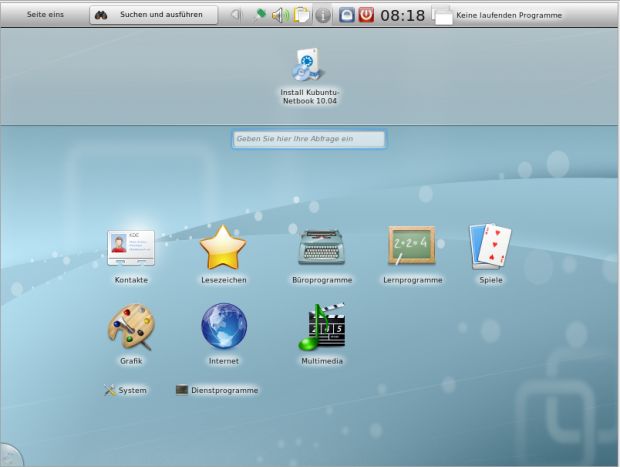Open the Grafik palette icon
The width and height of the screenshot is (620, 467).
click(x=131, y=327)
